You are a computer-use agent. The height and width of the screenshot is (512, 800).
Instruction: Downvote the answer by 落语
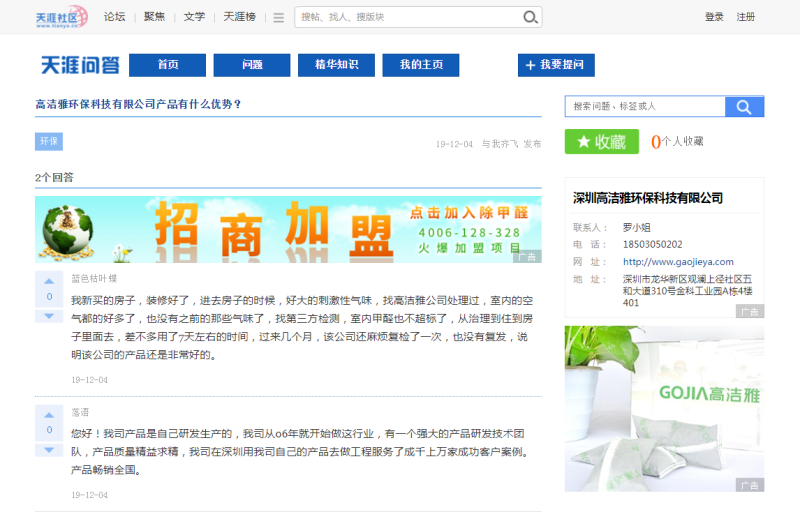49,450
